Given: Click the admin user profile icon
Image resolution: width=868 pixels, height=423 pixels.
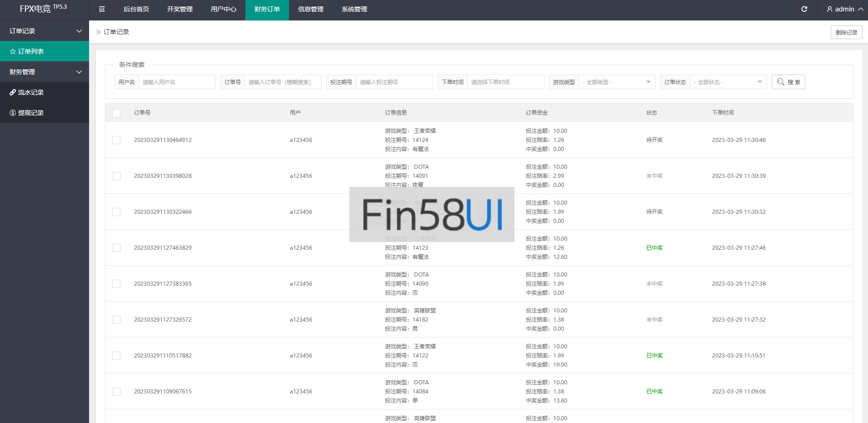Looking at the screenshot, I should (x=829, y=9).
